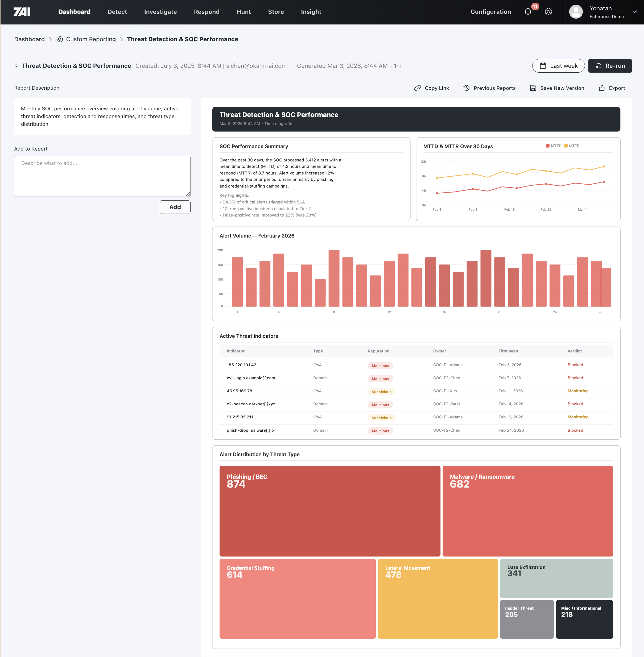The width and height of the screenshot is (644, 657).
Task: Open the notifications bell icon
Action: (528, 12)
